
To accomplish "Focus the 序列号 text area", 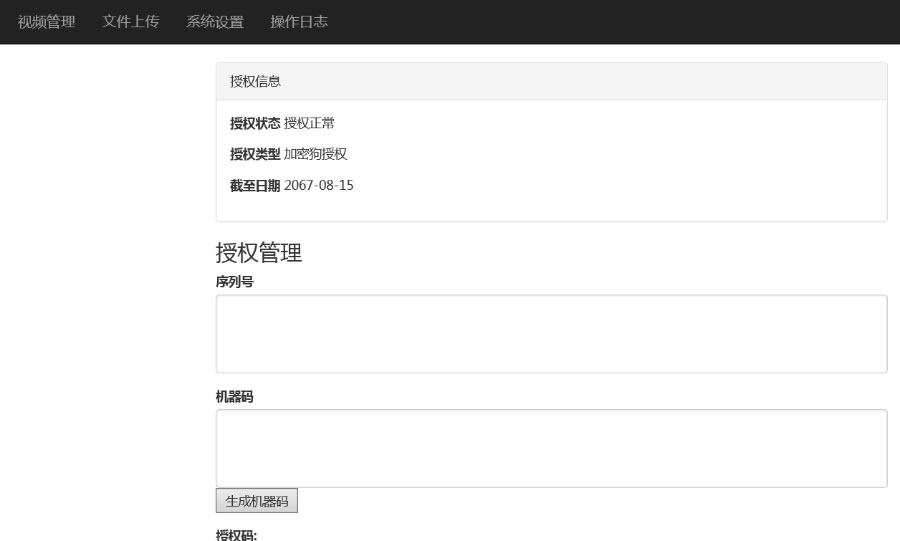I will click(x=551, y=334).
